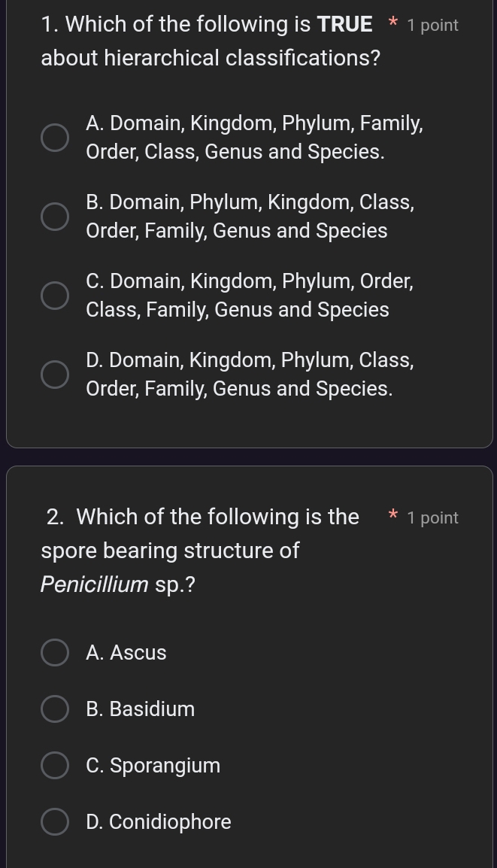Click option A answer text in question 1
The image size is (497, 868).
coord(254,137)
